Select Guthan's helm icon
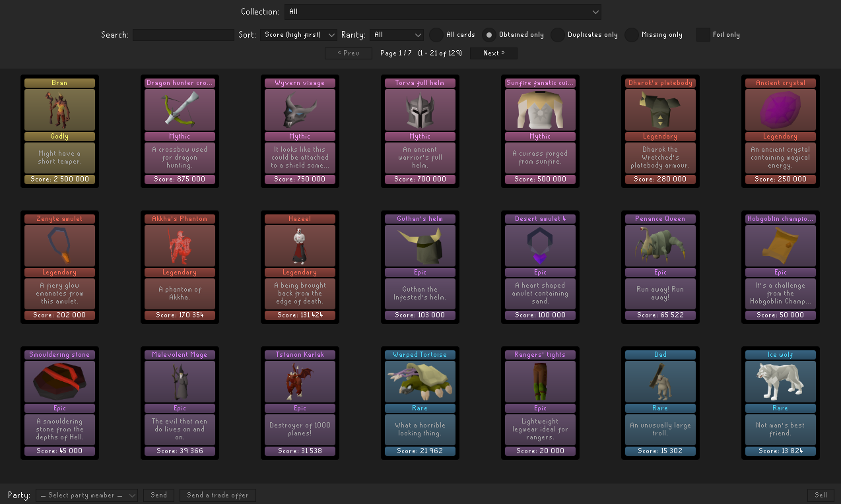841x504 pixels. pos(420,245)
